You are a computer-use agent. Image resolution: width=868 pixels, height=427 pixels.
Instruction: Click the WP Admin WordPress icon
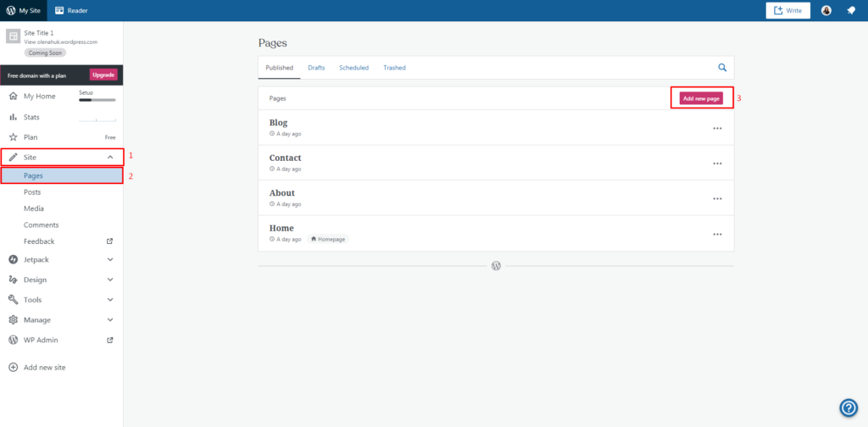14,341
